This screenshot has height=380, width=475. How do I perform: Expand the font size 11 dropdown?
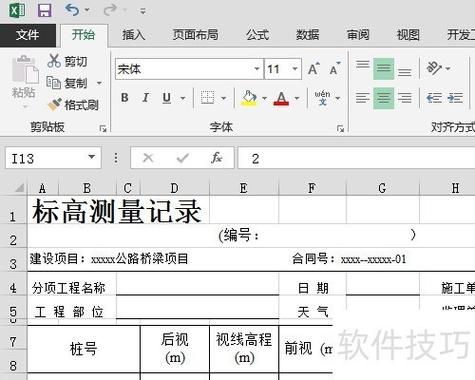pyautogui.click(x=295, y=69)
